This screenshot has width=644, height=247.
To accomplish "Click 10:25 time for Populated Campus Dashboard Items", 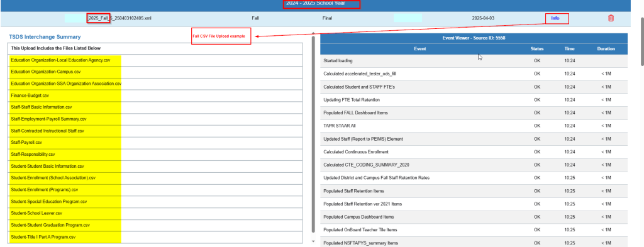I will pyautogui.click(x=569, y=217).
